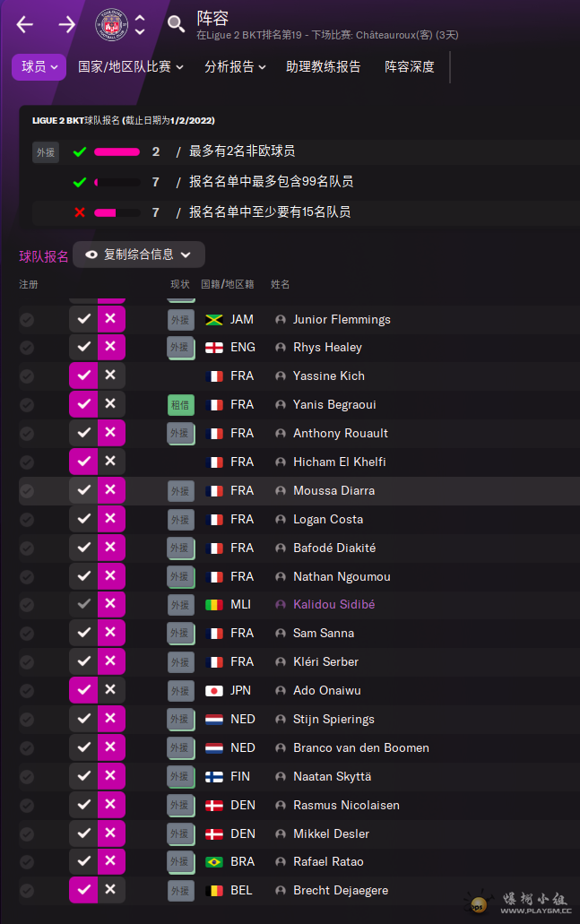Click the forward navigation arrow

(x=67, y=24)
